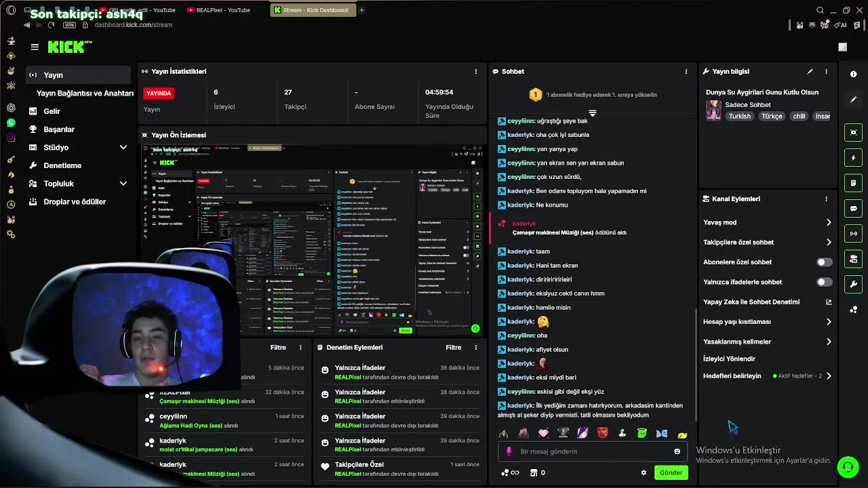Open a new browser tab
868x488 pixels.
pyautogui.click(x=361, y=10)
